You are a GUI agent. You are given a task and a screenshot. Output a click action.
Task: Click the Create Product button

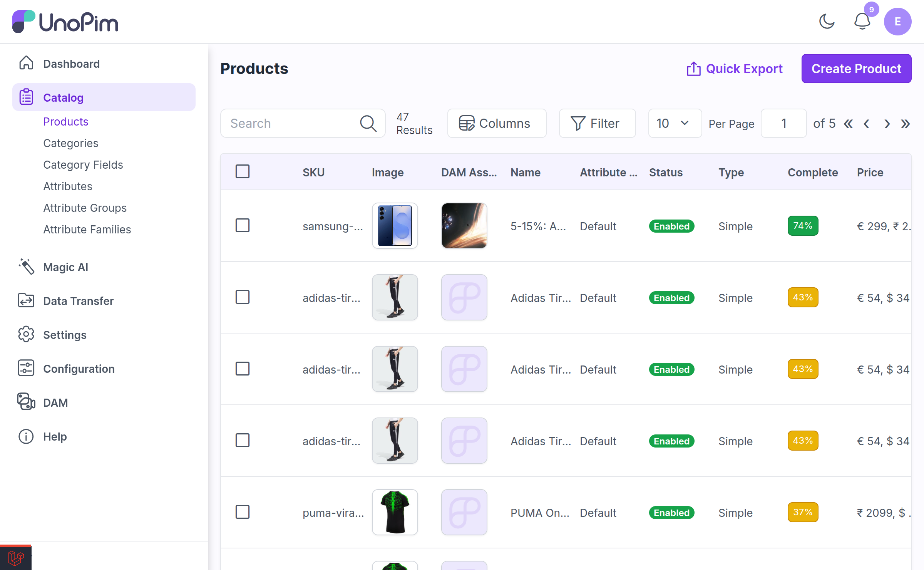point(856,69)
